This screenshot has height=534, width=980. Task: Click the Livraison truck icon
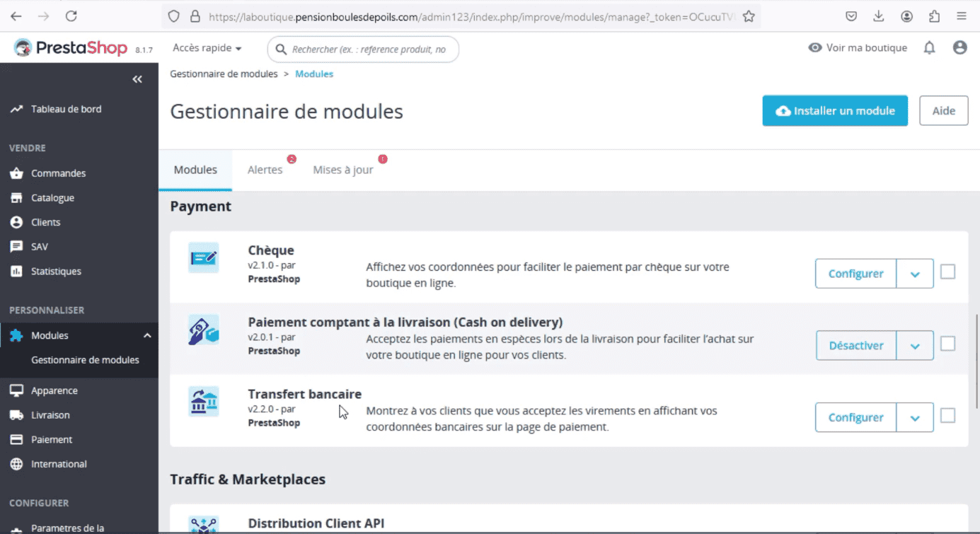(x=16, y=415)
